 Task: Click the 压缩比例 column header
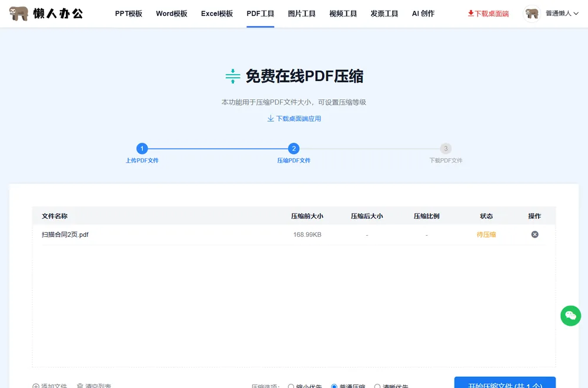coord(426,216)
